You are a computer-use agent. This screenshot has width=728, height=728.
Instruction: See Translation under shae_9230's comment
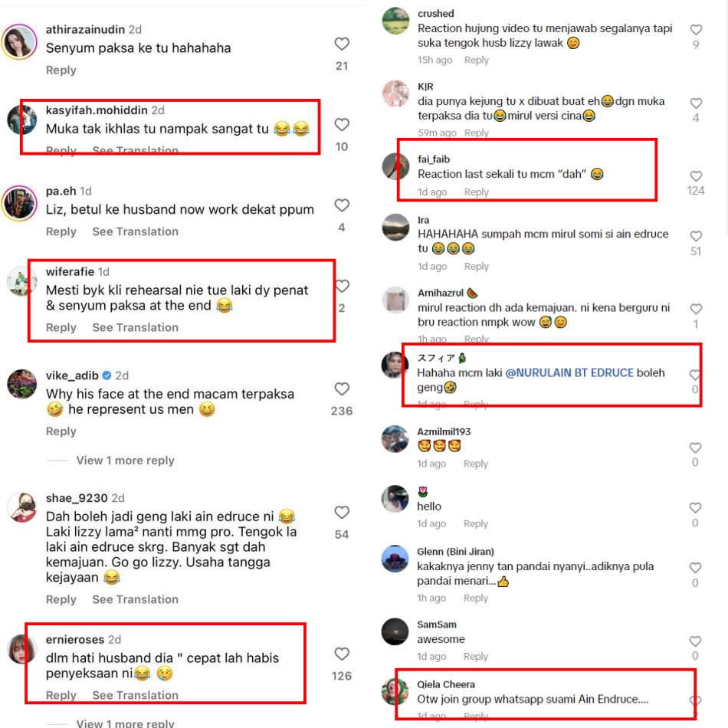pyautogui.click(x=135, y=600)
